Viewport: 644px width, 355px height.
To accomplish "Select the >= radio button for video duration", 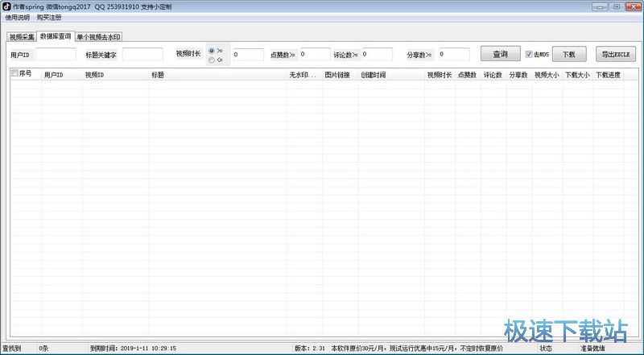I will click(x=212, y=50).
